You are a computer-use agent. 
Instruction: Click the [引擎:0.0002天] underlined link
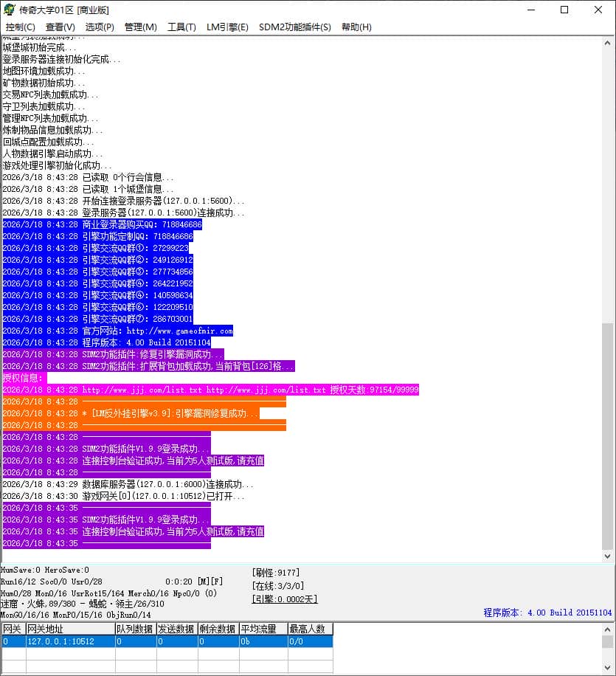[285, 599]
